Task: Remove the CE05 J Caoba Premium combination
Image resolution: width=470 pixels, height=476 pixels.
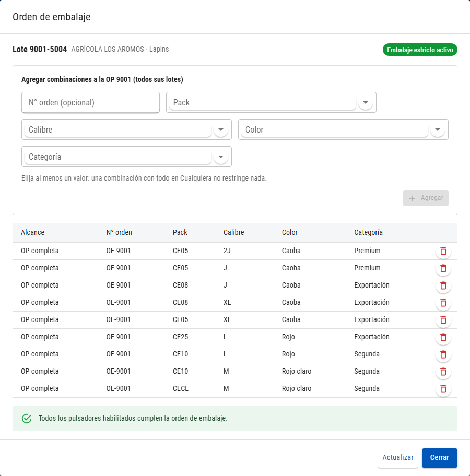Action: click(443, 268)
